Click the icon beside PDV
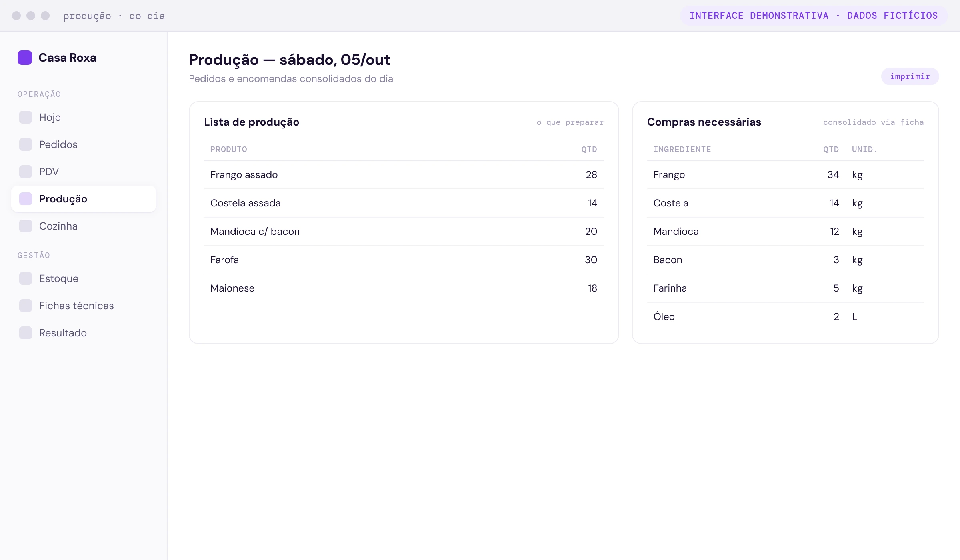 tap(26, 172)
